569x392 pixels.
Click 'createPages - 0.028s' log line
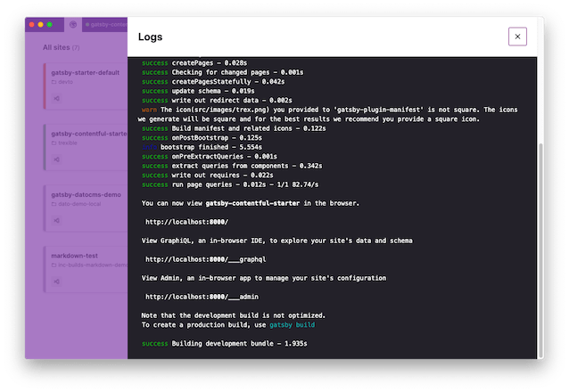tap(194, 63)
